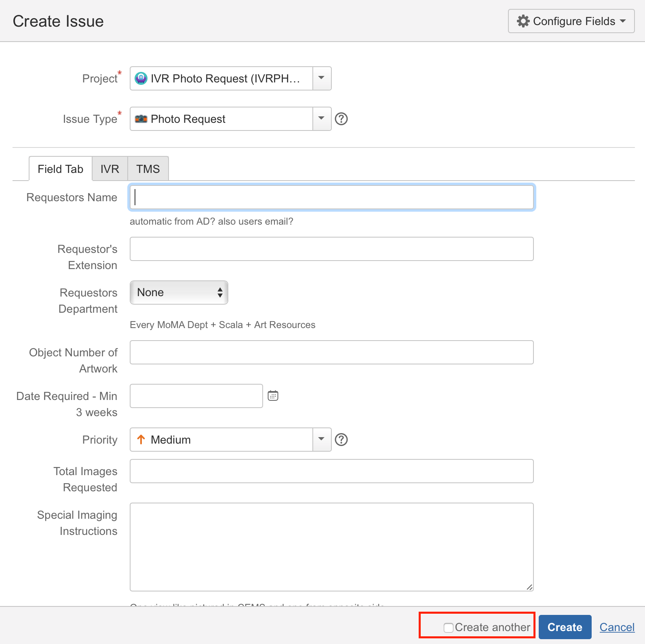The image size is (645, 644).
Task: Click the Object Number of Artwork field
Action: click(x=332, y=352)
